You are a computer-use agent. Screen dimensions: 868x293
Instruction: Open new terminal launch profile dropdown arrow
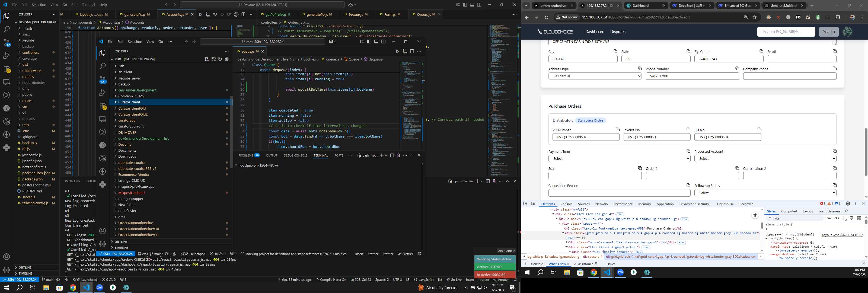386,155
